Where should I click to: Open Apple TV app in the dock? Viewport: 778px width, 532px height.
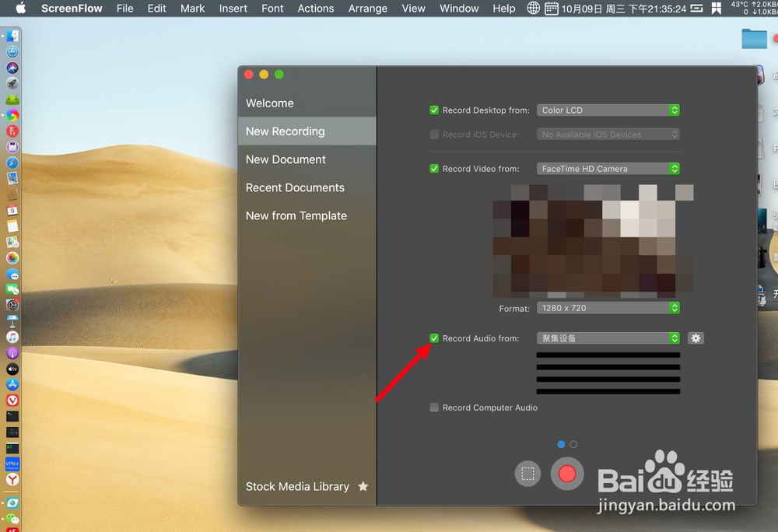[x=12, y=369]
